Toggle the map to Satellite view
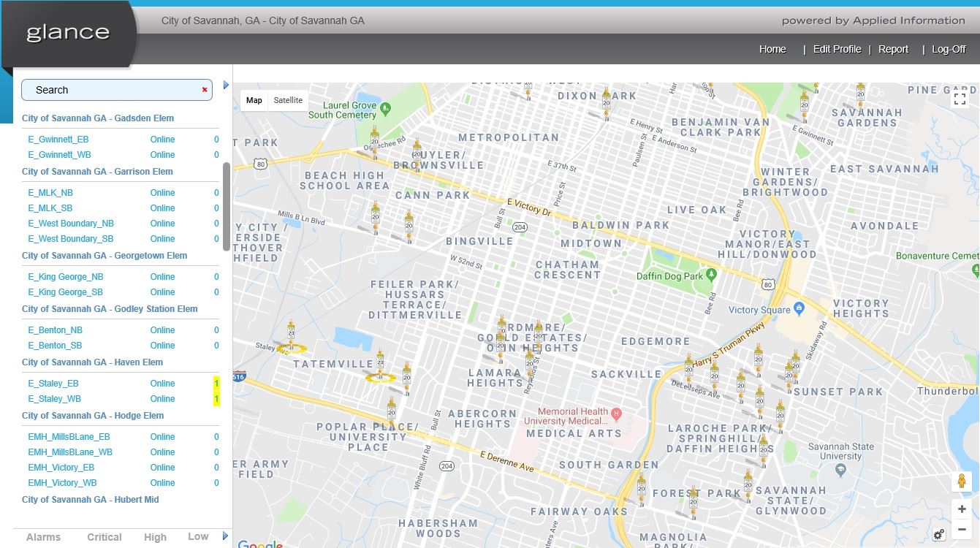The width and height of the screenshot is (980, 548). click(x=288, y=100)
